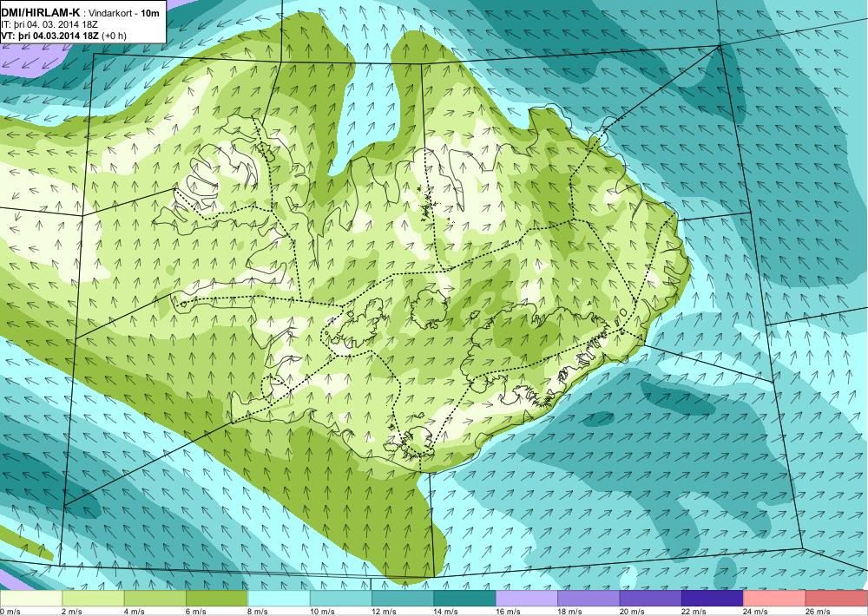The height and width of the screenshot is (616, 868).
Task: Pick the medium green 4–6 m/s legend swatch
Action: coord(155,599)
